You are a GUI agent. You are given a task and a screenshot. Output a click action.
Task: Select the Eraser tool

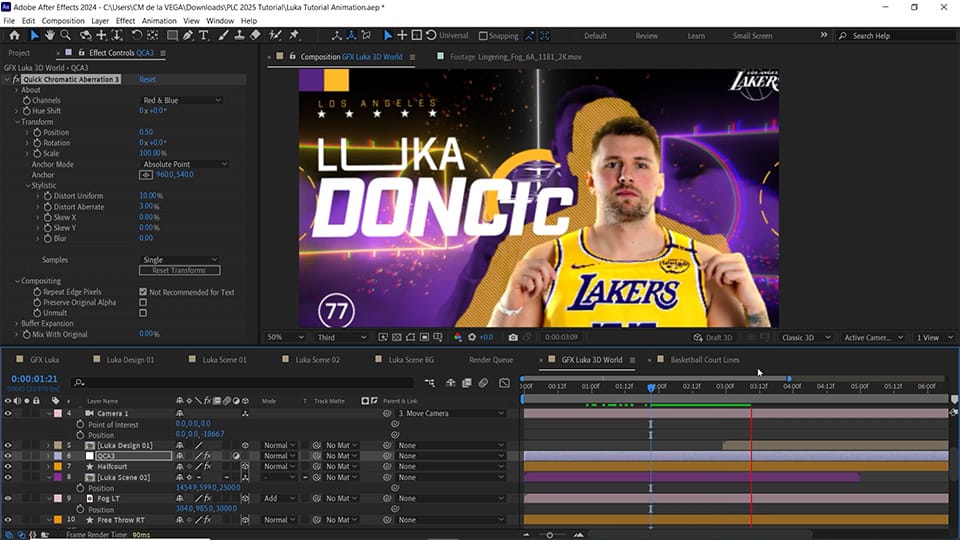[255, 36]
